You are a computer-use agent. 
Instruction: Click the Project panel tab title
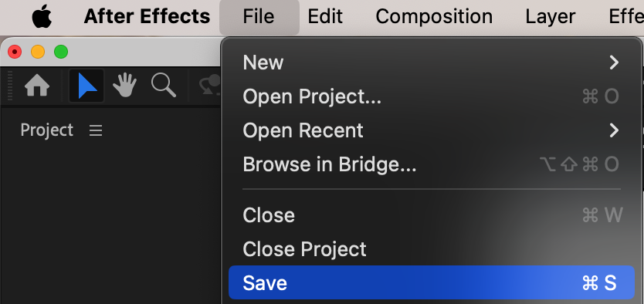(47, 130)
